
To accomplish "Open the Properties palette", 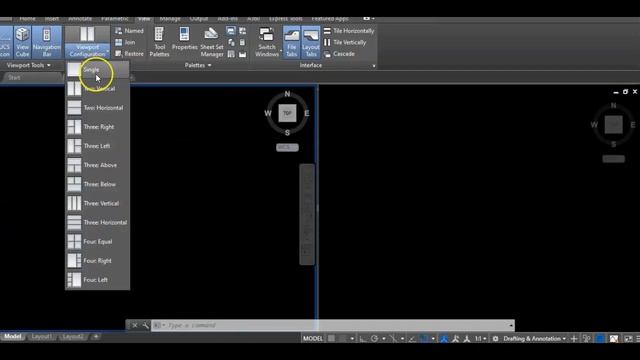I will [x=184, y=39].
